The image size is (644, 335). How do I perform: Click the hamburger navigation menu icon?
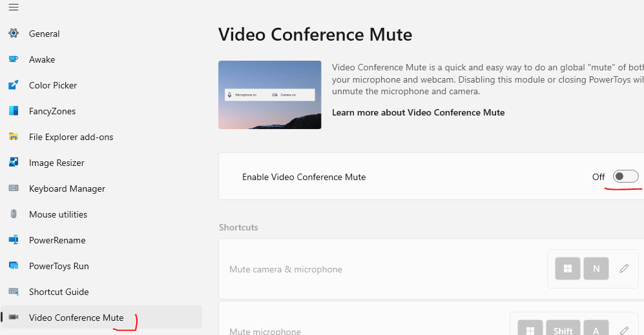coord(14,8)
